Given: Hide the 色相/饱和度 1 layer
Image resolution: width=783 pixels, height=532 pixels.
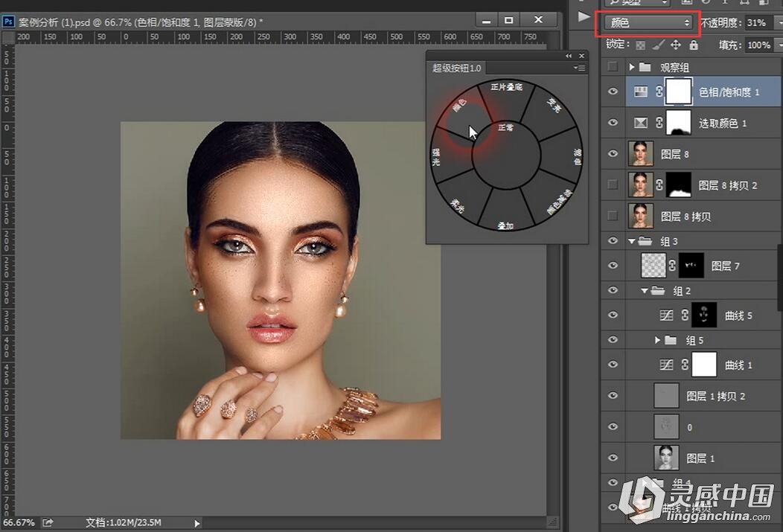Looking at the screenshot, I should coord(613,92).
